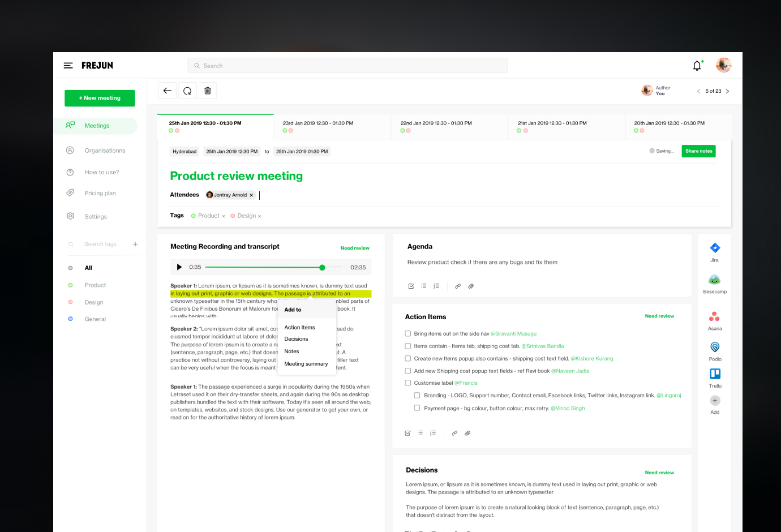This screenshot has height=532, width=781.
Task: Filter by the General tag in sidebar
Action: coord(95,319)
